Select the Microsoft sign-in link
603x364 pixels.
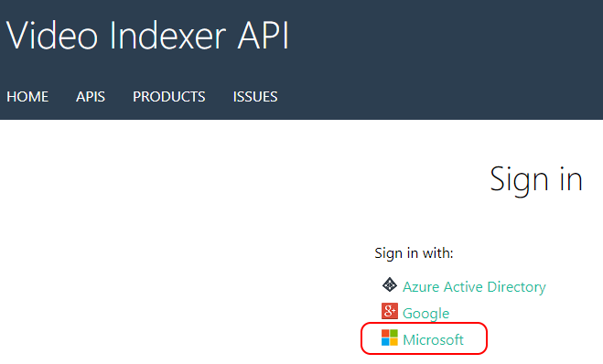click(433, 340)
